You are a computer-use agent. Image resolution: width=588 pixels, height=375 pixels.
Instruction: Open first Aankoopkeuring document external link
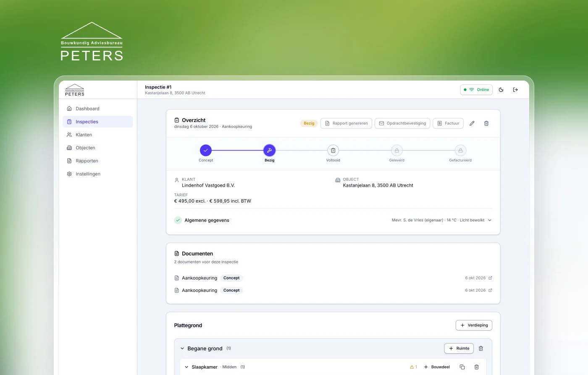[490, 278]
